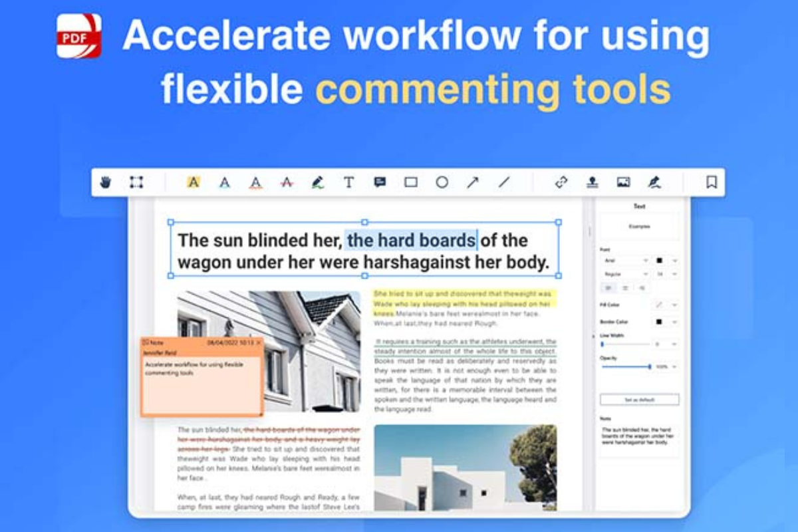Select the Hand pan tool
Image resolution: width=798 pixels, height=532 pixels.
[105, 182]
